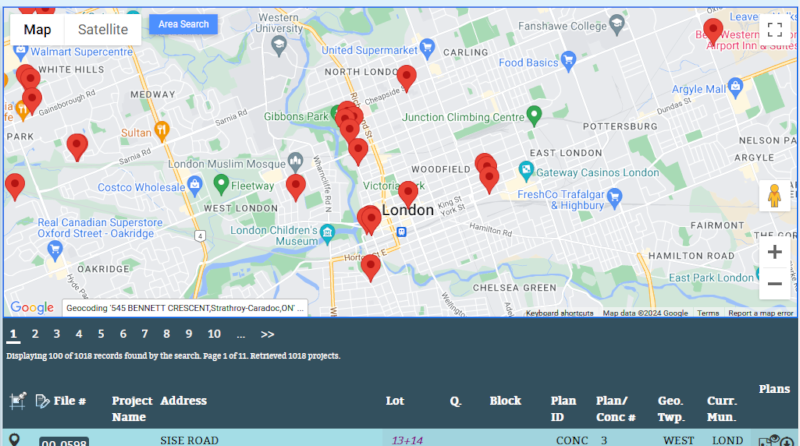The image size is (800, 446).
Task: Select the Map view tab
Action: coord(37,30)
